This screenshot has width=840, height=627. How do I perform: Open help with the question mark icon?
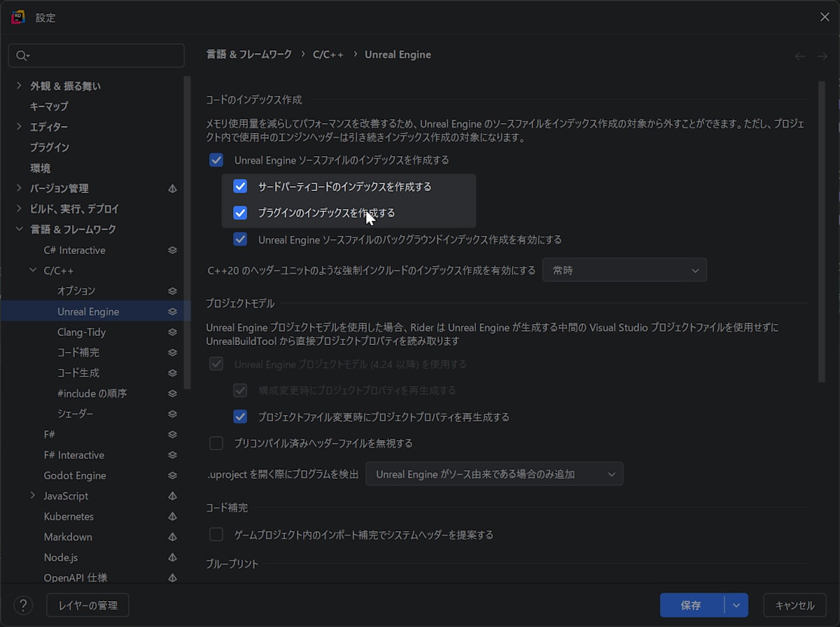(23, 605)
